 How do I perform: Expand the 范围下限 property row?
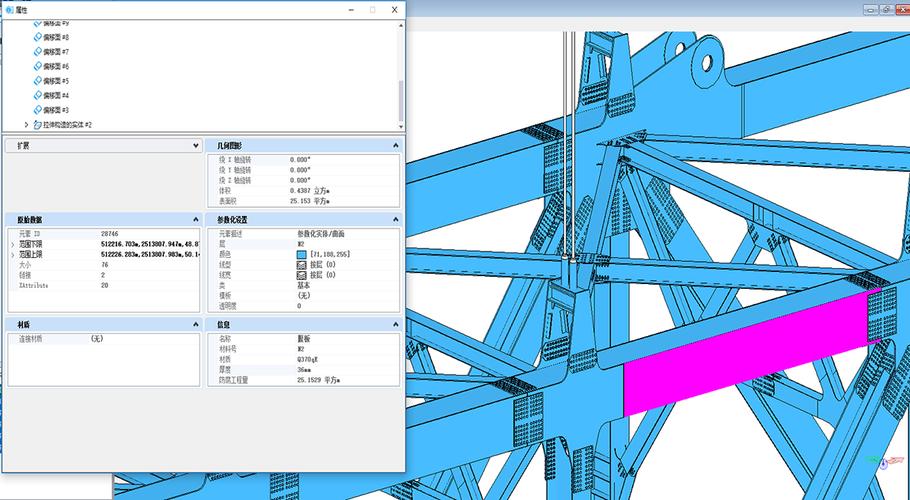point(13,244)
